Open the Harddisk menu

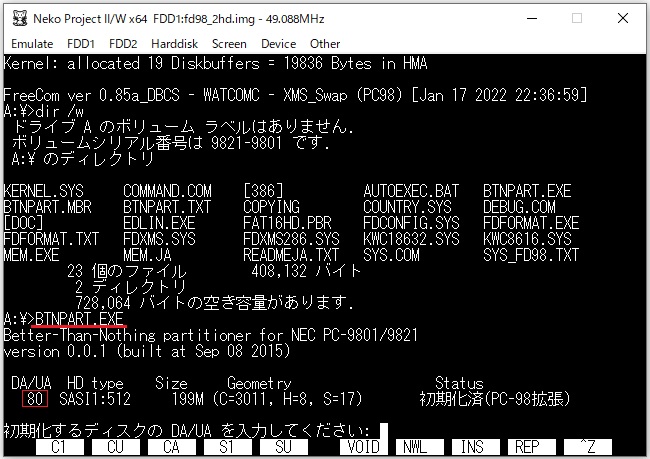[174, 44]
